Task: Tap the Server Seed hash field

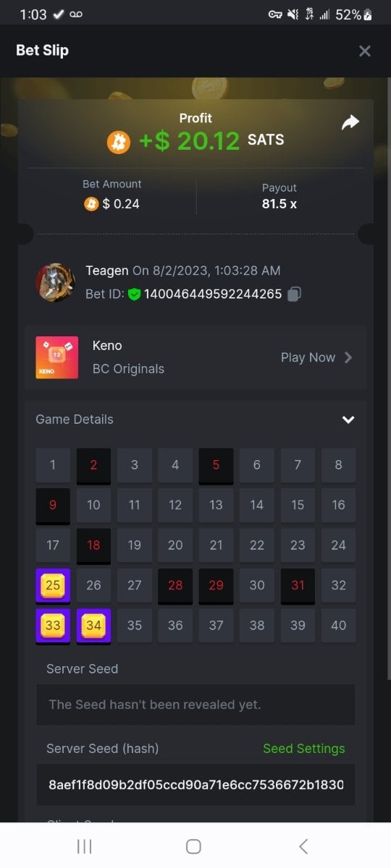Action: 195,785
